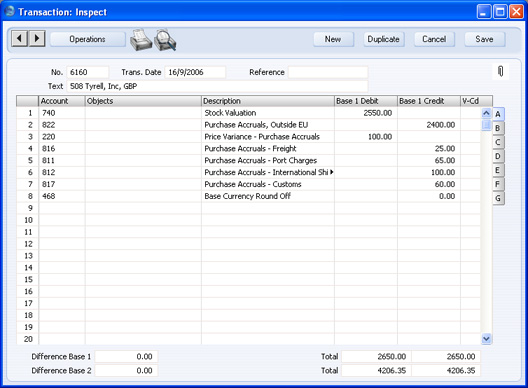
Task: Click credit amount 60.00
Action: click(x=445, y=184)
